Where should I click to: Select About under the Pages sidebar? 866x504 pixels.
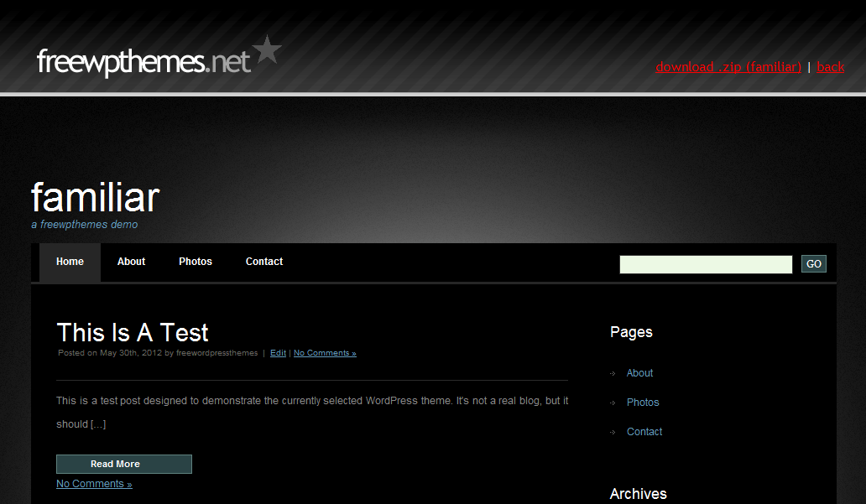tap(639, 373)
